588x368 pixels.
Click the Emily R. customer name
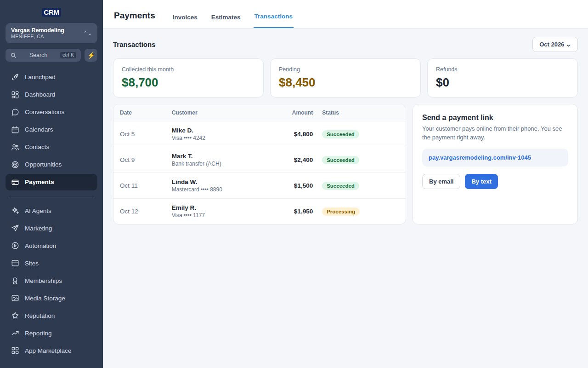coord(184,208)
